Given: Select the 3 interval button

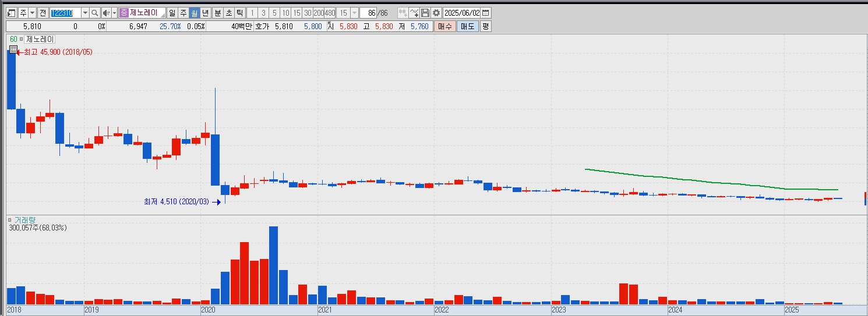Looking at the screenshot, I should click(263, 13).
